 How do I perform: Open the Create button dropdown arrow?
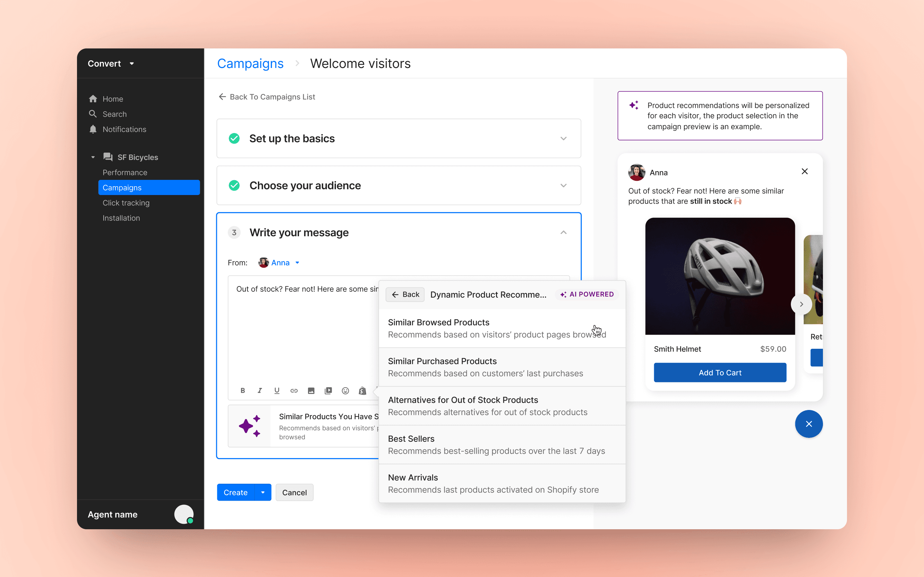263,492
